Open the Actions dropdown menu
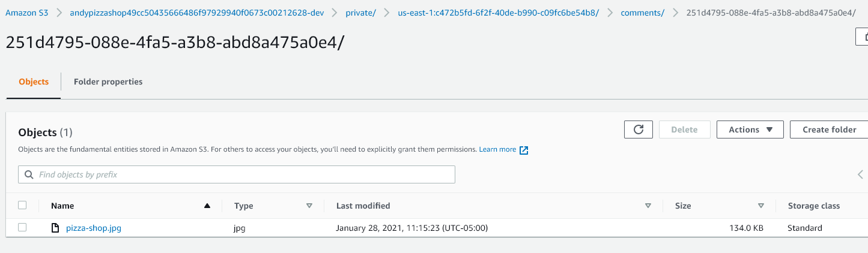Screen dimensions: 868x253 [750, 129]
